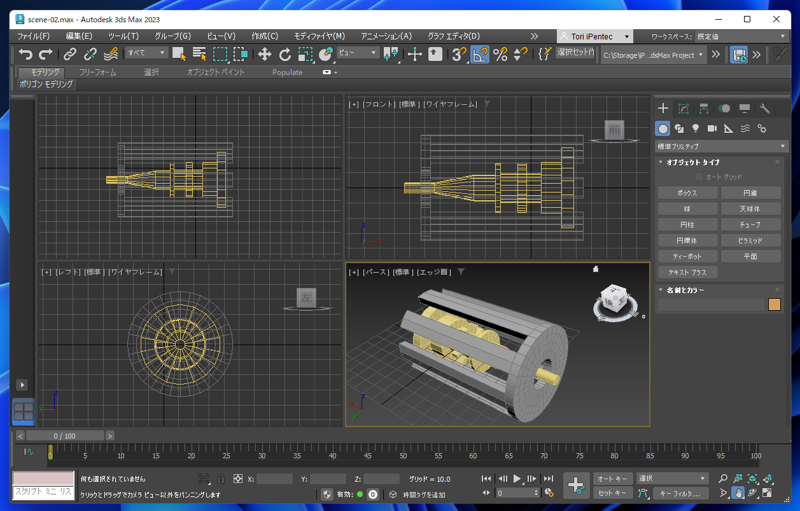Open the キー フィルタ dialog

click(680, 493)
